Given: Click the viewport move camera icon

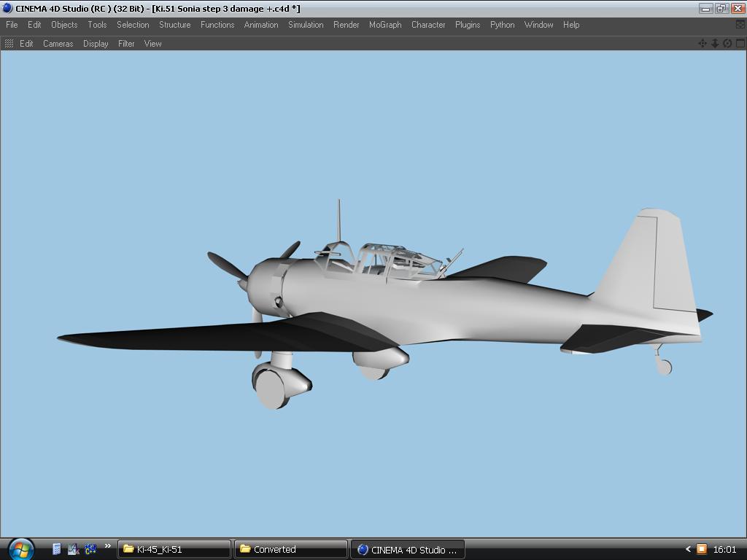Looking at the screenshot, I should 703,44.
